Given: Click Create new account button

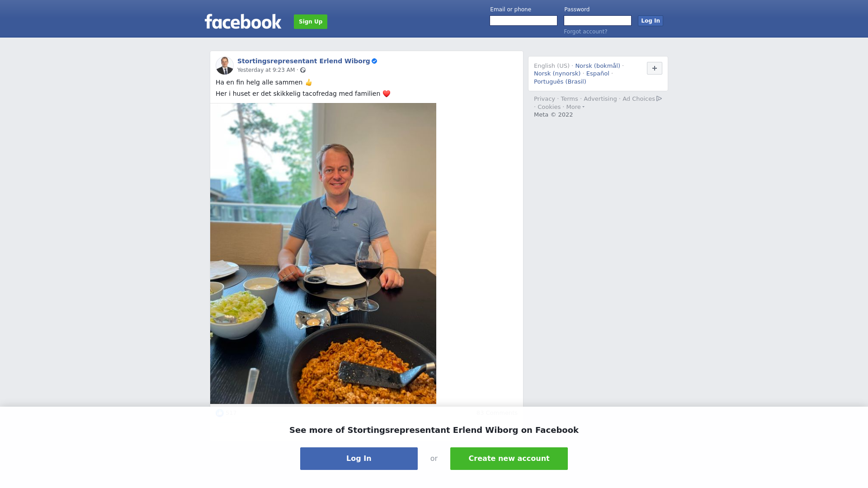Looking at the screenshot, I should pyautogui.click(x=509, y=459).
